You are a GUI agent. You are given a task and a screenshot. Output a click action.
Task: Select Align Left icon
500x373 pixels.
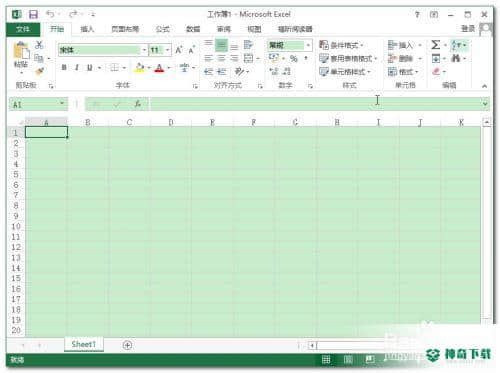pos(208,59)
